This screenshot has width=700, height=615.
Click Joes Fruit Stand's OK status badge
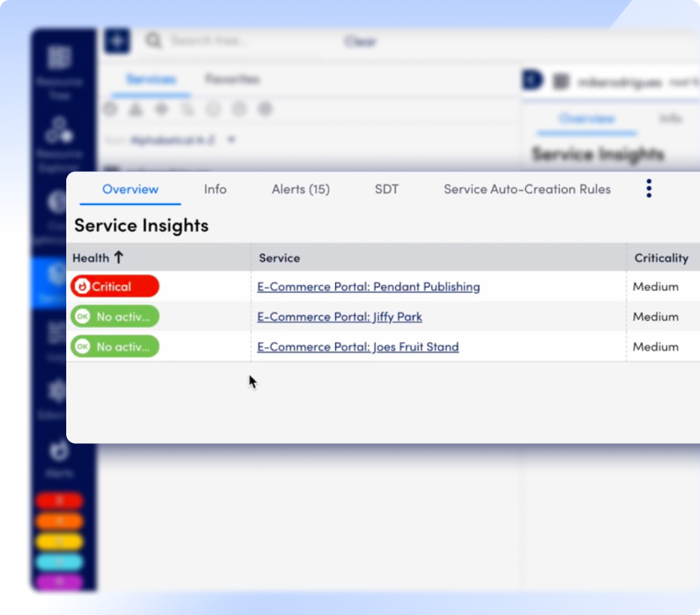point(115,347)
